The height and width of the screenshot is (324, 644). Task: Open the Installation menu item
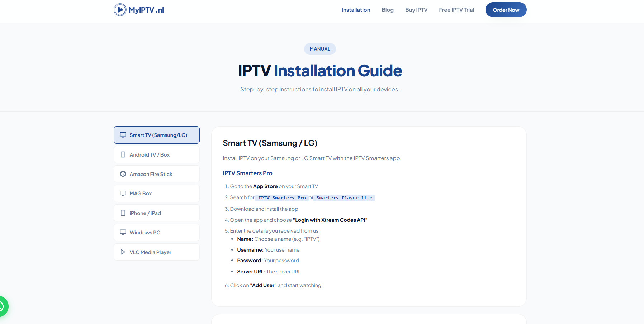(356, 10)
